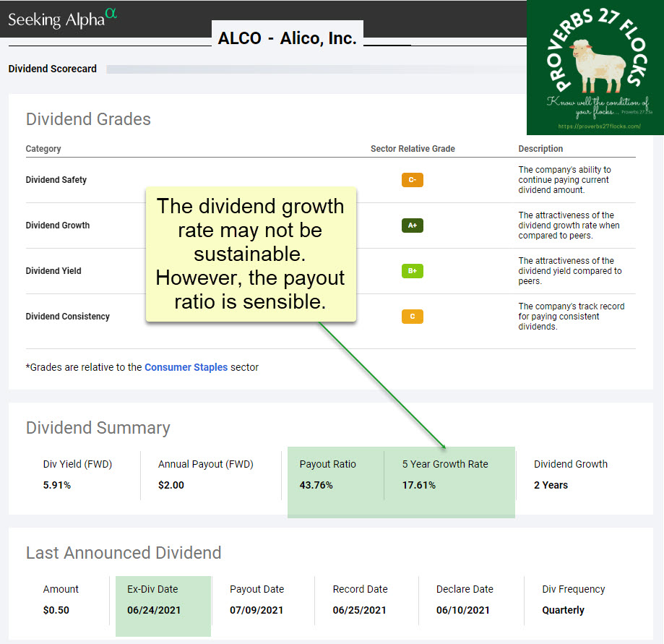Open the proverbs27flocks.com URL in the logo
664x644 pixels.
tap(595, 126)
